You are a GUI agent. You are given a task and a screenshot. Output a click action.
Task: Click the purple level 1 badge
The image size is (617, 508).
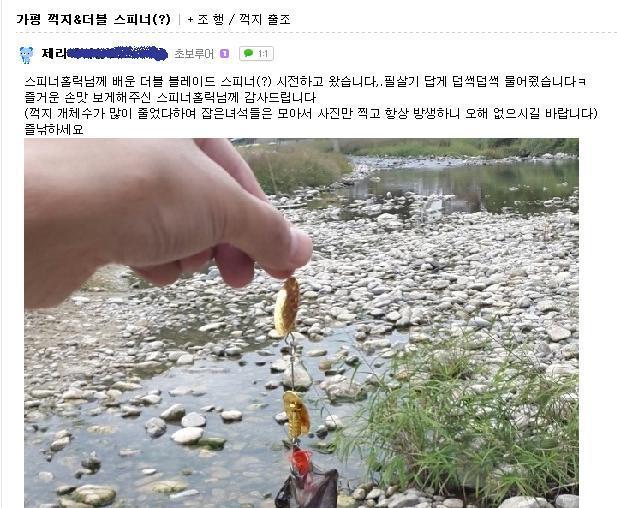click(224, 54)
